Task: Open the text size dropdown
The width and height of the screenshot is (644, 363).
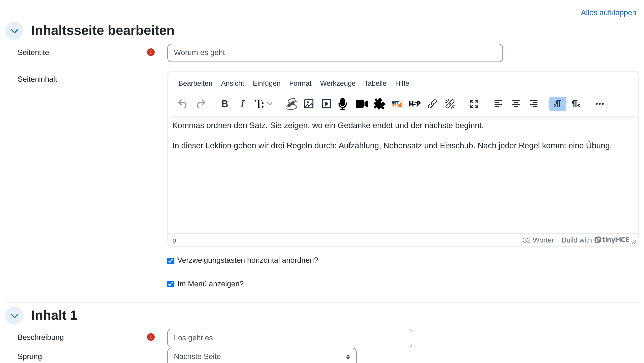Action: point(263,104)
